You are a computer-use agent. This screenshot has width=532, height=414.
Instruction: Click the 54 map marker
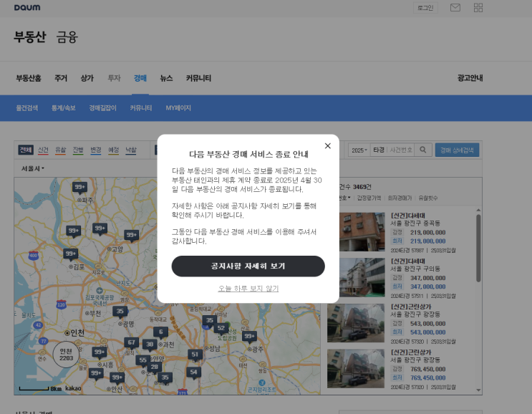[x=193, y=372]
